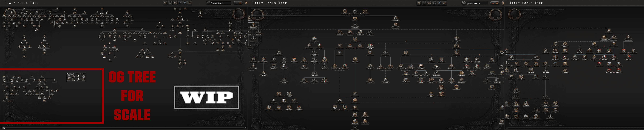Click the magnifier search icon in left tree
This screenshot has height=130, width=644.
click(208, 3)
